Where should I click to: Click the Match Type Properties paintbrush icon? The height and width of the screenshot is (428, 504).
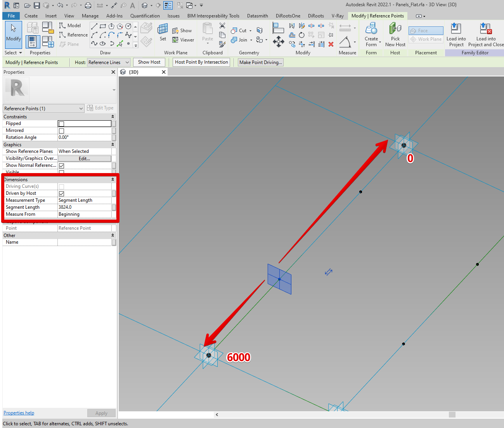tap(222, 44)
